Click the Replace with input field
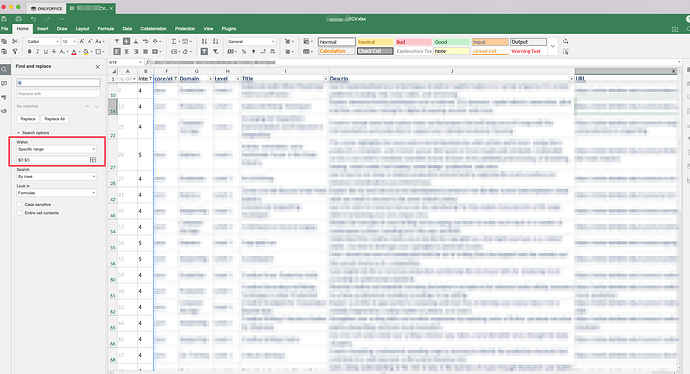Screen dimensions: 690x374 point(58,94)
